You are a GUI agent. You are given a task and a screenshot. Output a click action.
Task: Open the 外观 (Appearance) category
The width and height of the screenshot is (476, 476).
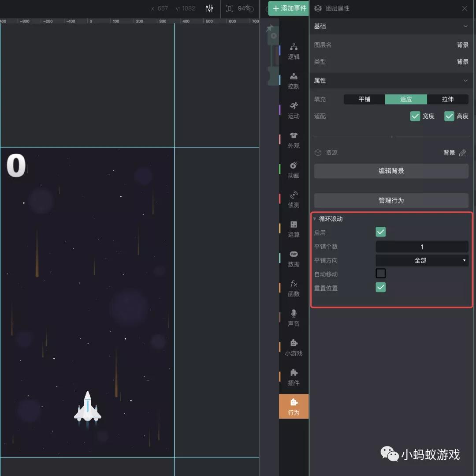294,140
